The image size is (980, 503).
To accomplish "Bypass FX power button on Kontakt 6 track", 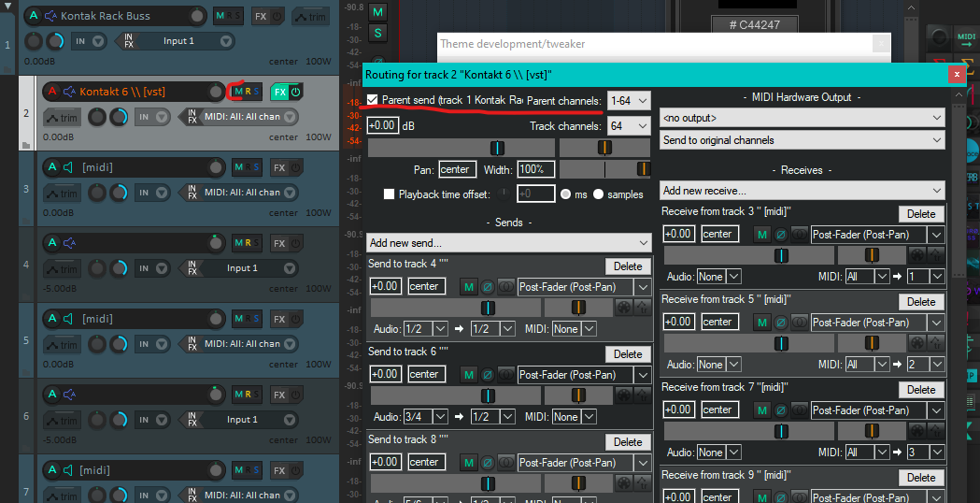I will [295, 92].
